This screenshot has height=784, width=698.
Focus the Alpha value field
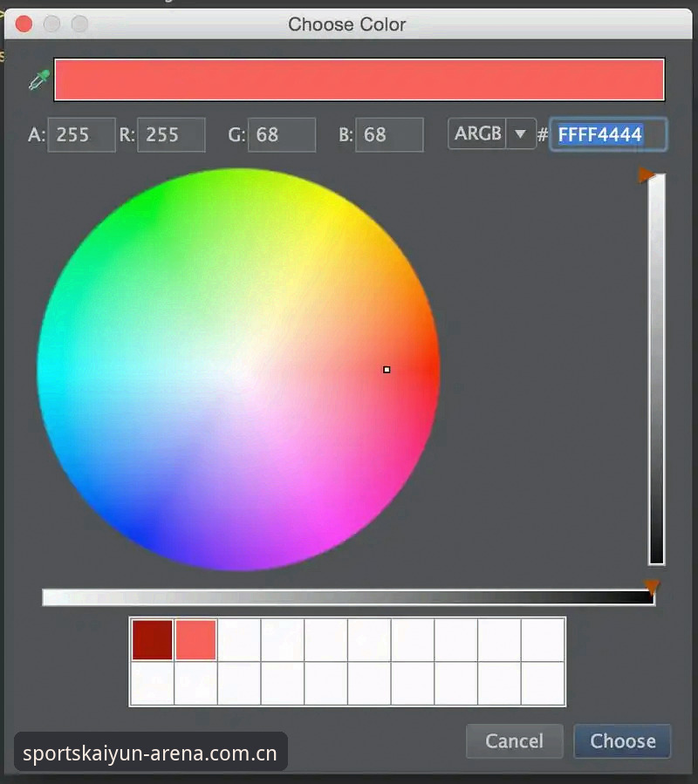[81, 134]
